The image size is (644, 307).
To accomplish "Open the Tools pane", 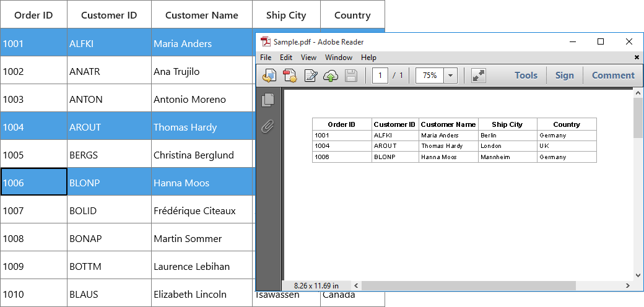I will (x=526, y=76).
